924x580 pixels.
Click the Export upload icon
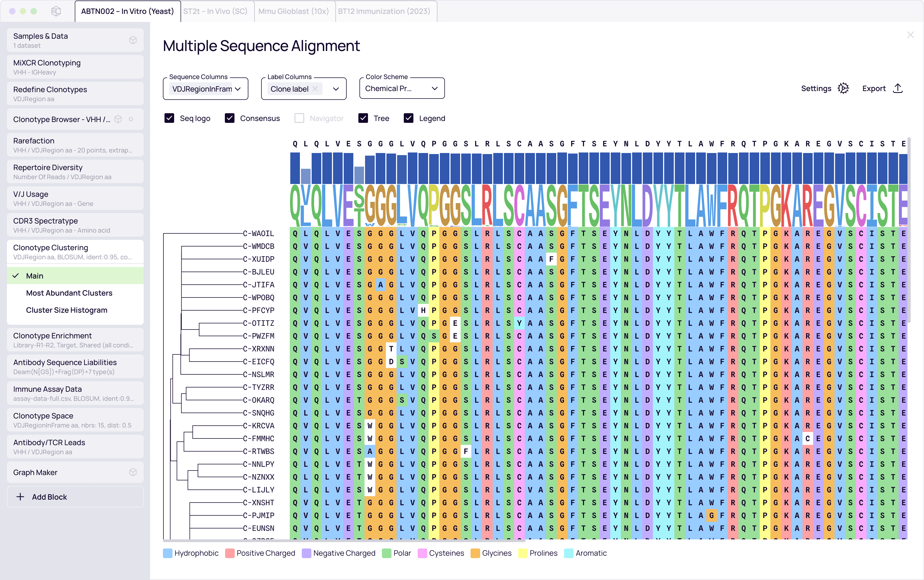click(898, 88)
